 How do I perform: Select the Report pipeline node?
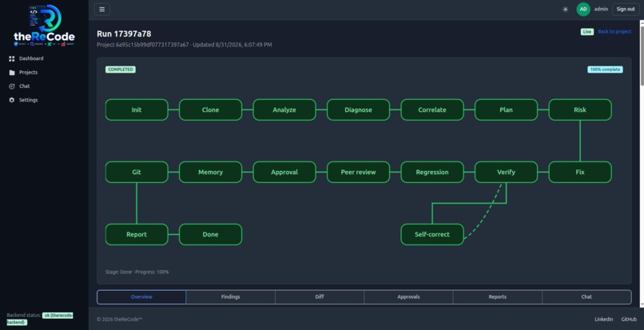(x=137, y=234)
